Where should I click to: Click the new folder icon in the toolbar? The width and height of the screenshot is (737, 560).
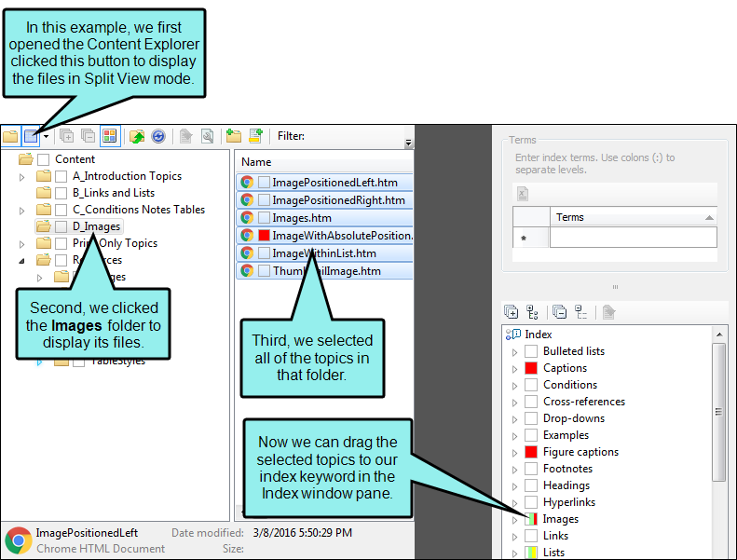[233, 136]
